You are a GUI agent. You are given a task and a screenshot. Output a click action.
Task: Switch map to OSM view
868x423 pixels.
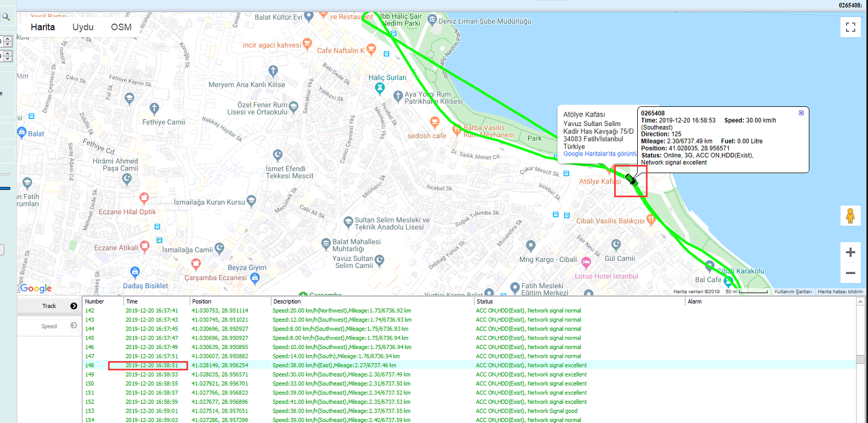pos(121,27)
